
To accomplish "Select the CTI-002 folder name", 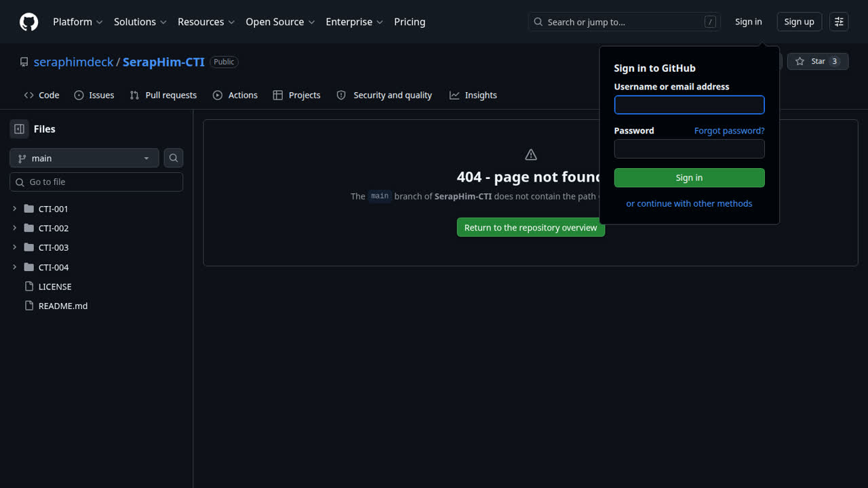I will [x=54, y=228].
